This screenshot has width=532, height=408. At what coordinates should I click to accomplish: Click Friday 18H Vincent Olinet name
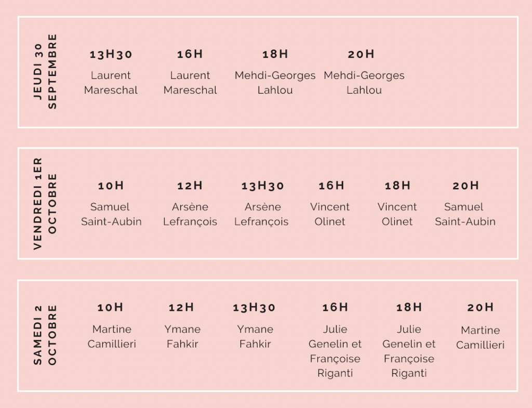397,214
